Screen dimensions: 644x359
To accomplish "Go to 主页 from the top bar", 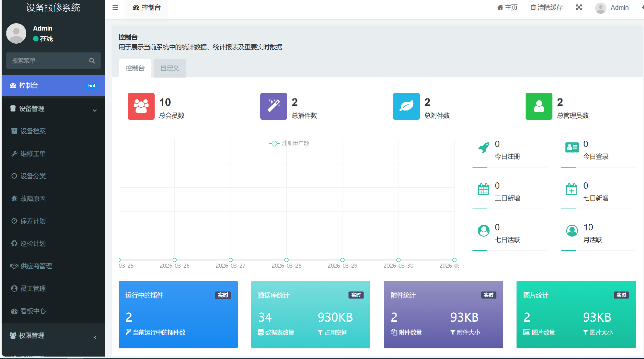I will 507,7.
